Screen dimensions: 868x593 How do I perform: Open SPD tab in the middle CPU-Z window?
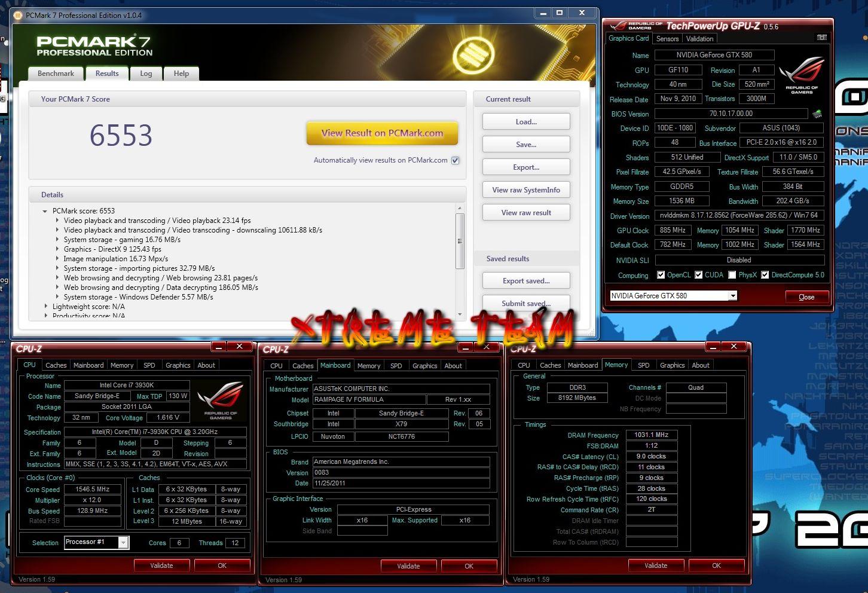(396, 366)
